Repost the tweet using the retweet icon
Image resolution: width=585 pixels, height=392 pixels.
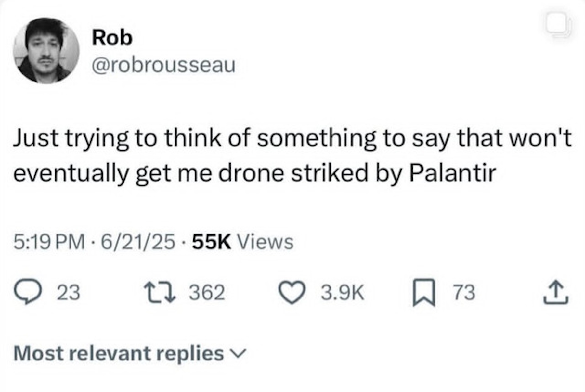click(x=160, y=292)
